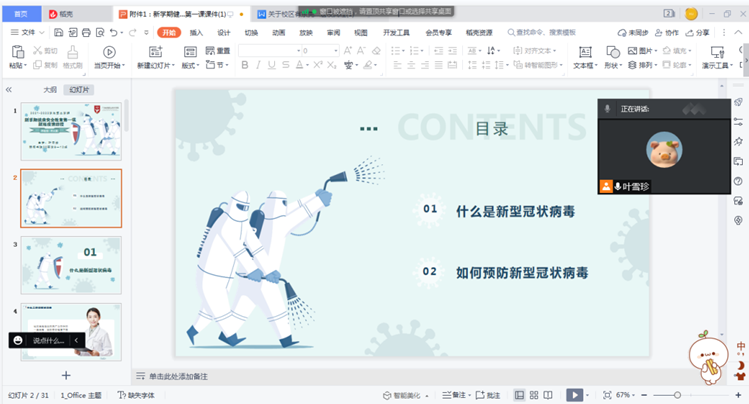The image size is (749, 404).
Task: Click the Redo arrow icon
Action: pos(132,32)
